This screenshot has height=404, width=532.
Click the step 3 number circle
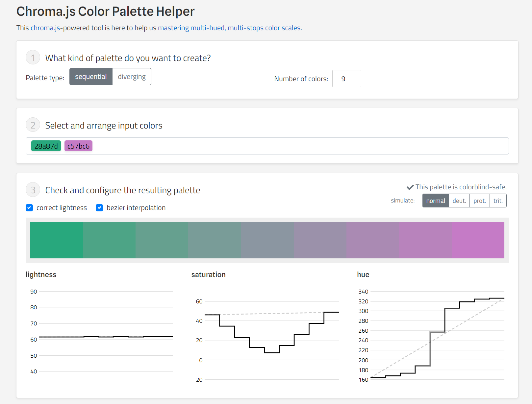point(33,190)
